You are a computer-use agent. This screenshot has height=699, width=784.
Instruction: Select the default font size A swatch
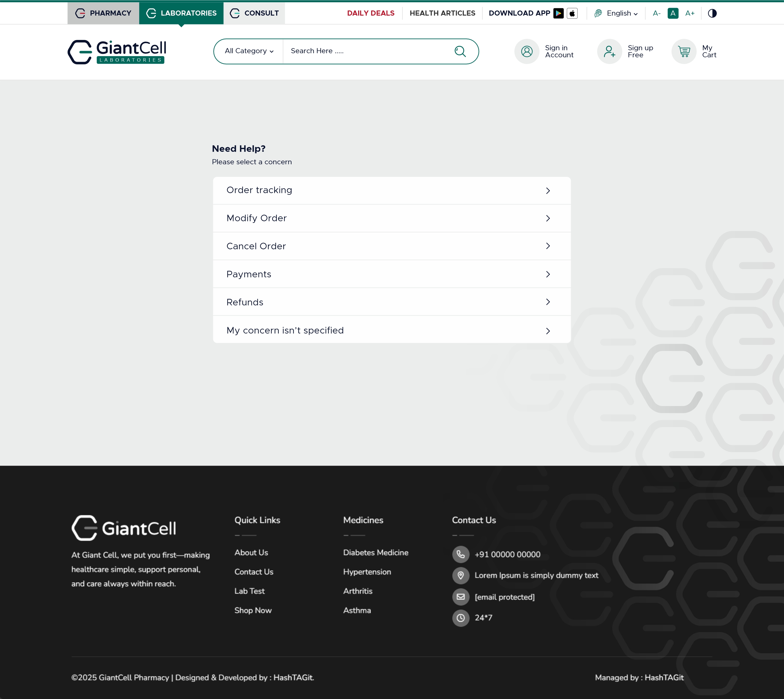click(x=673, y=13)
